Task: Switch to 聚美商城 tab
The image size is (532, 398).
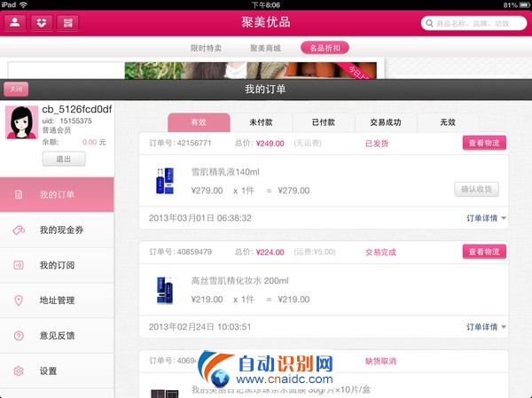Action: [265, 48]
